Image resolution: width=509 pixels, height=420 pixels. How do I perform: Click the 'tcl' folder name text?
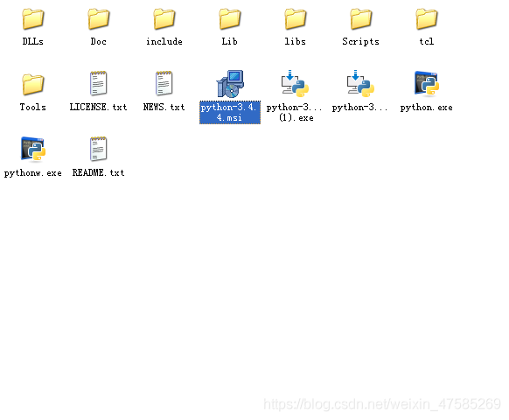pyautogui.click(x=426, y=42)
